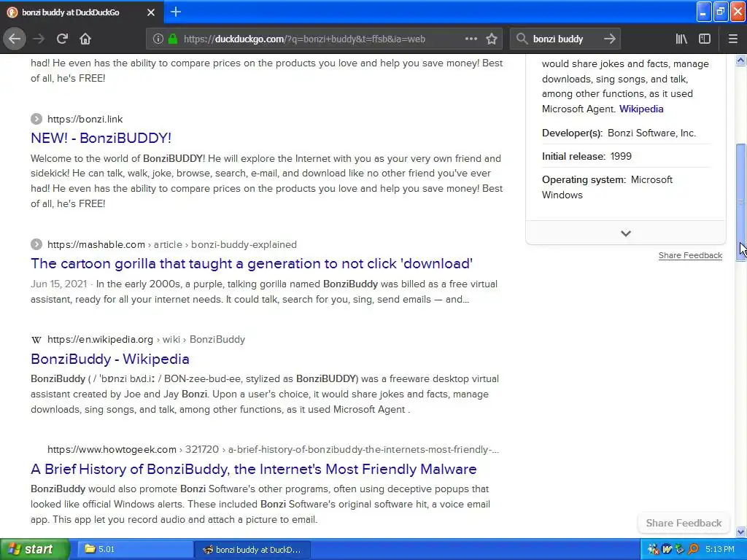Open the Firefox home page

point(85,39)
